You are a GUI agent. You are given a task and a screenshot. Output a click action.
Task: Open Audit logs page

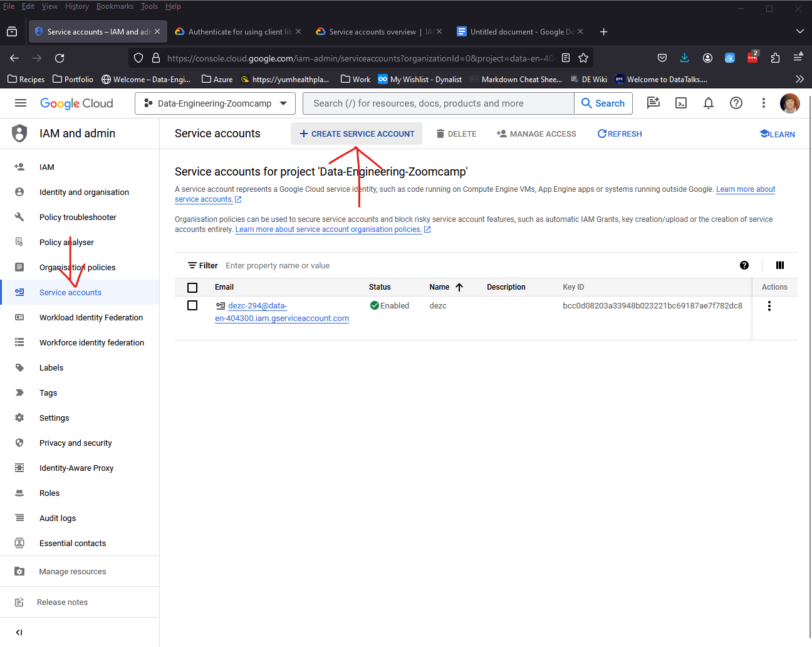[x=80, y=518]
